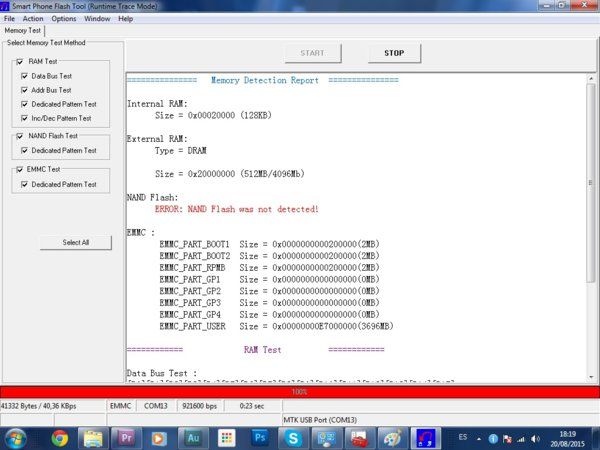Click the EMMC_PART_BOOT1 size line

(x=269, y=244)
